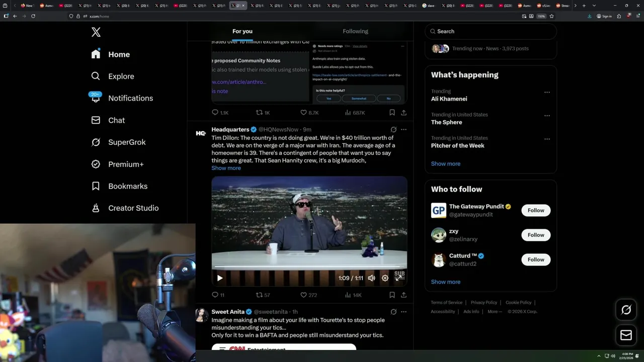Repost the Headquarters post with 57 reposts

point(263,295)
